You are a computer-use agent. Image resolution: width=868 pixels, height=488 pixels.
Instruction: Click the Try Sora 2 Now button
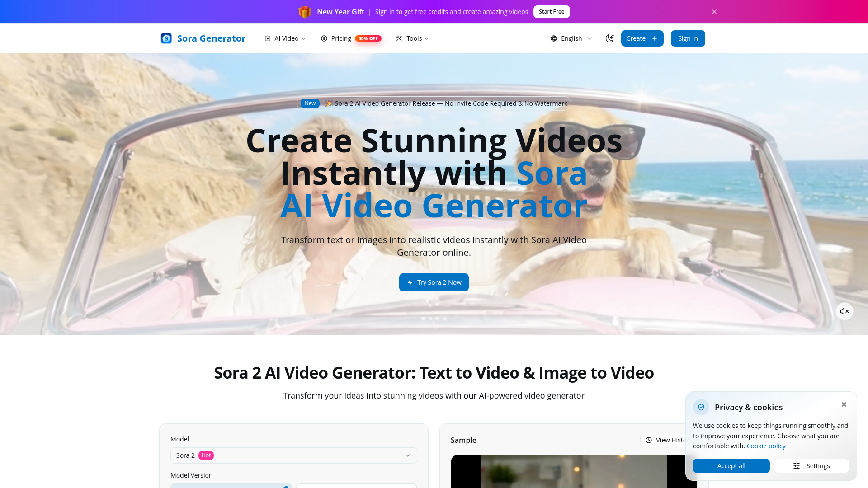pos(434,282)
